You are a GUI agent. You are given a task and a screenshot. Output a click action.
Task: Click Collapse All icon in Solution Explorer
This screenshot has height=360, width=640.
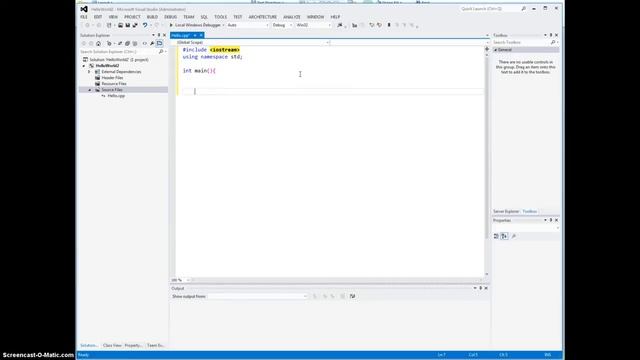point(127,43)
